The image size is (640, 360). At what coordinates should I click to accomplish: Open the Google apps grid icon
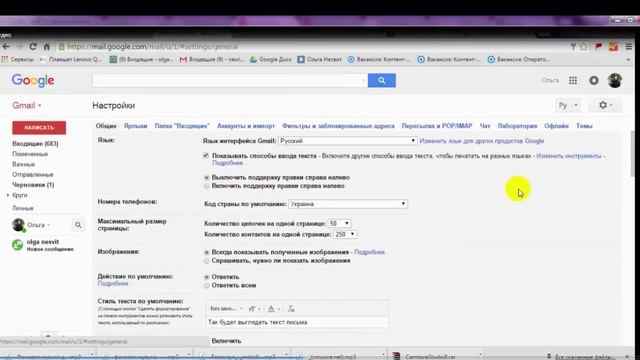(573, 80)
